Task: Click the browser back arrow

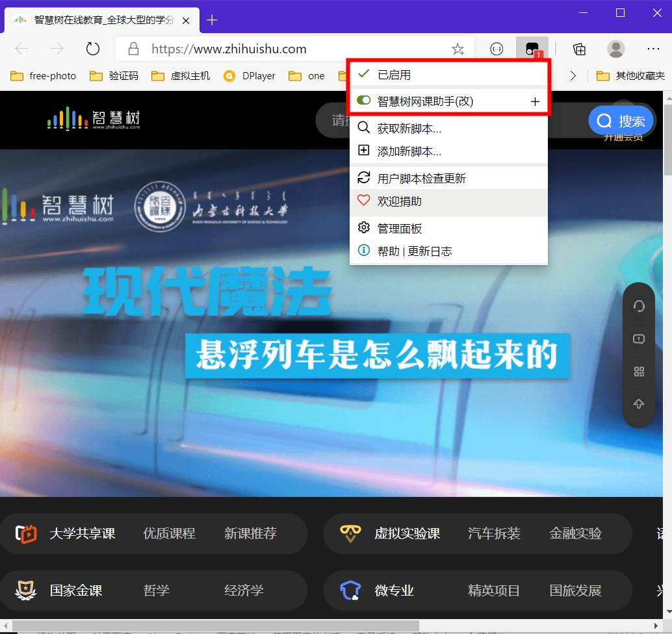Action: pyautogui.click(x=21, y=49)
